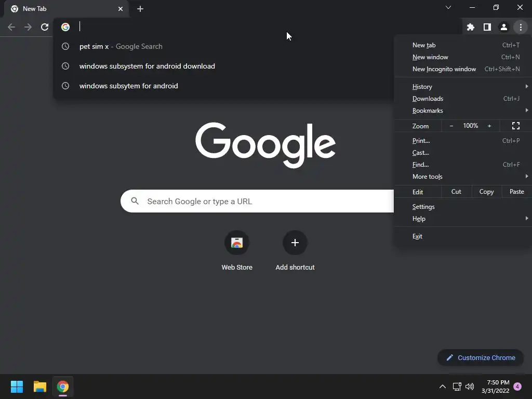Click Paste in the Edit row
532x399 pixels.
pyautogui.click(x=517, y=192)
